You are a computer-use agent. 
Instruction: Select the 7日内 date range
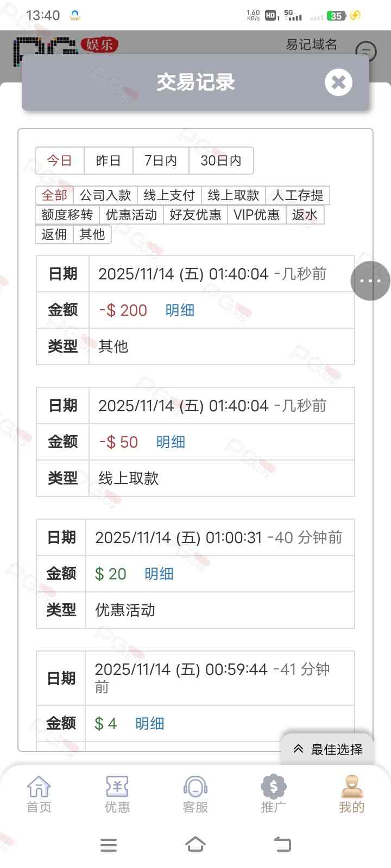click(x=161, y=161)
